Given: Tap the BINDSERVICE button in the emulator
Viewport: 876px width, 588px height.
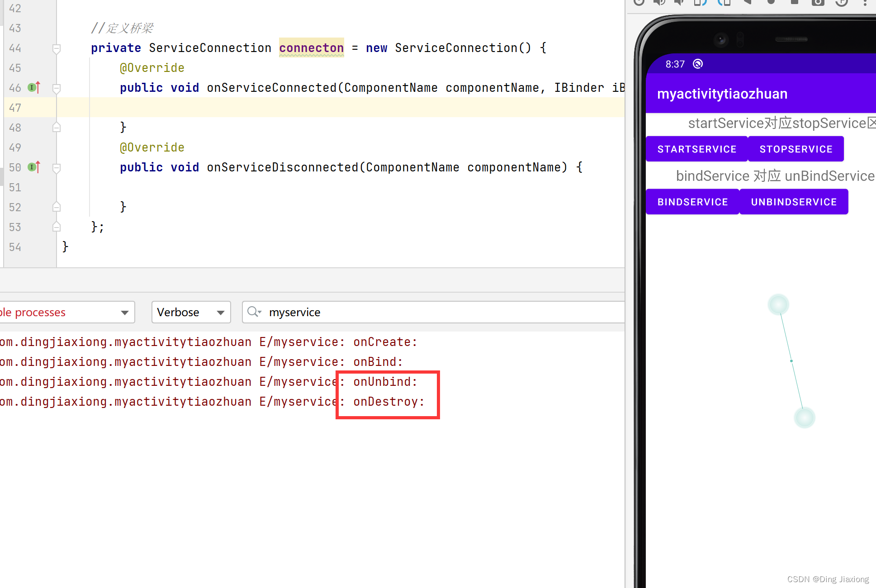Looking at the screenshot, I should point(692,202).
